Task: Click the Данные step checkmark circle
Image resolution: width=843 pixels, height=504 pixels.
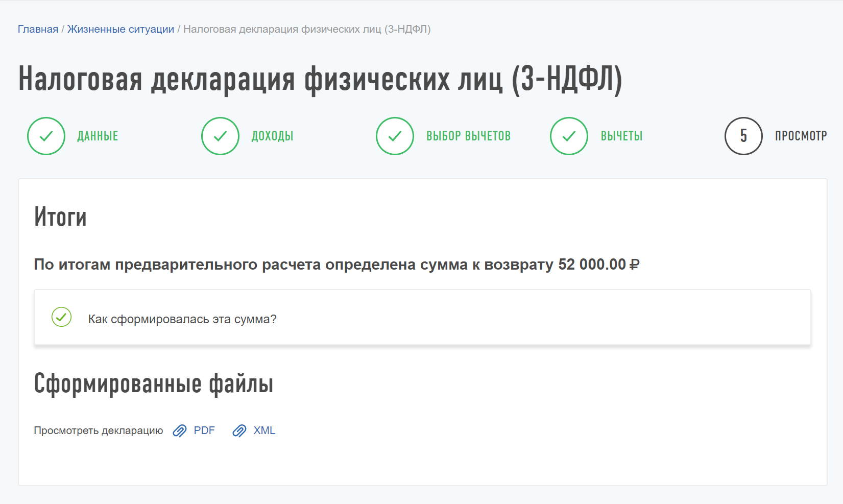Action: click(x=46, y=136)
